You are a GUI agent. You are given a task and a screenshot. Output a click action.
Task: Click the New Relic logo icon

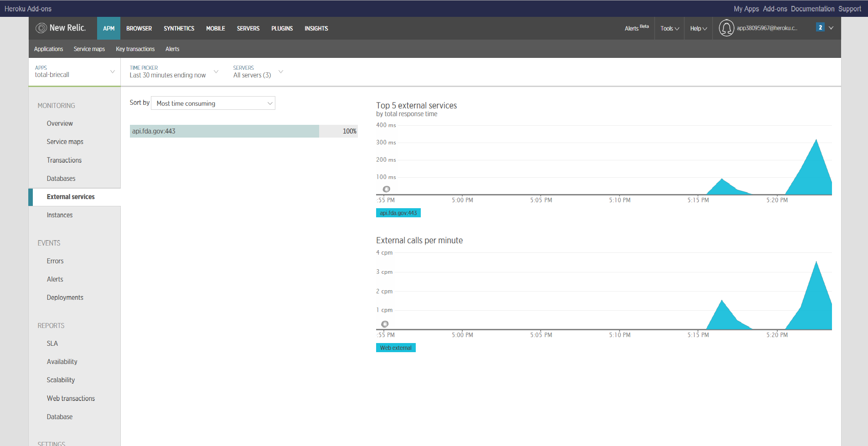41,28
